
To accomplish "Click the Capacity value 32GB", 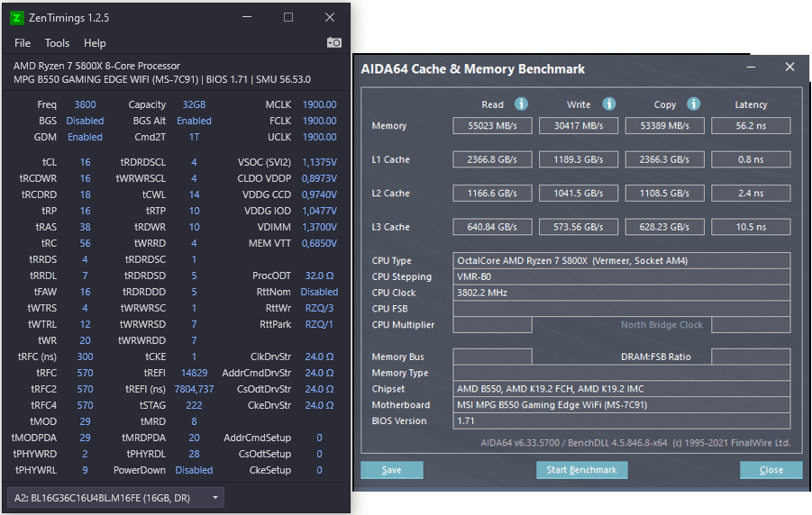I will pyautogui.click(x=194, y=104).
